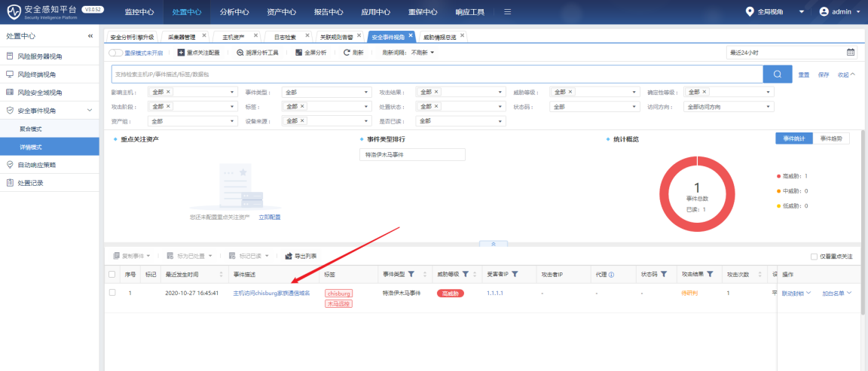The width and height of the screenshot is (868, 371).
Task: Click the 事件趋势 button
Action: tap(831, 138)
